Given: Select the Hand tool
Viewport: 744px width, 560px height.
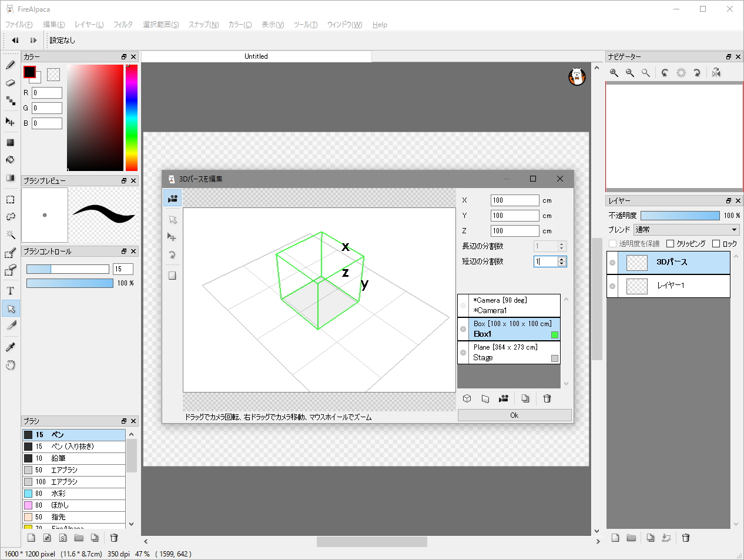Looking at the screenshot, I should (10, 365).
